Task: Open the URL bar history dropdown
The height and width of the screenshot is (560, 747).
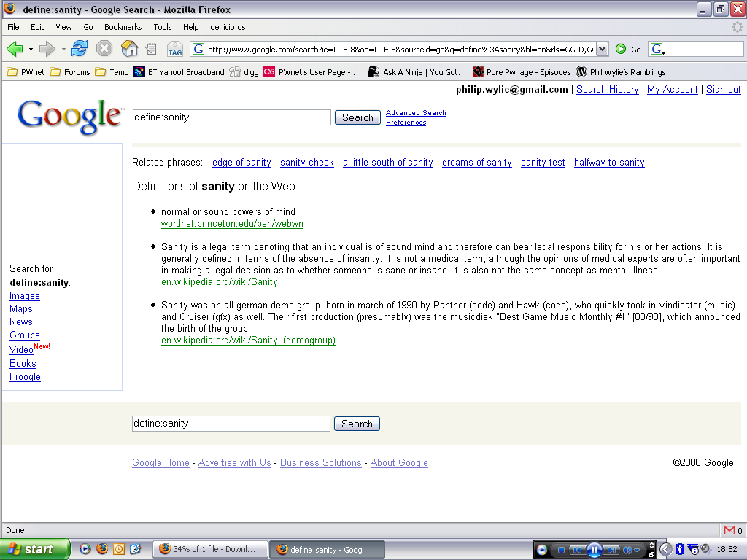Action: coord(602,49)
